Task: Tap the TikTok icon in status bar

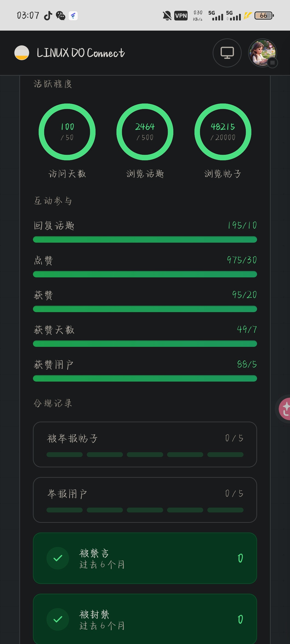Action: 48,15
